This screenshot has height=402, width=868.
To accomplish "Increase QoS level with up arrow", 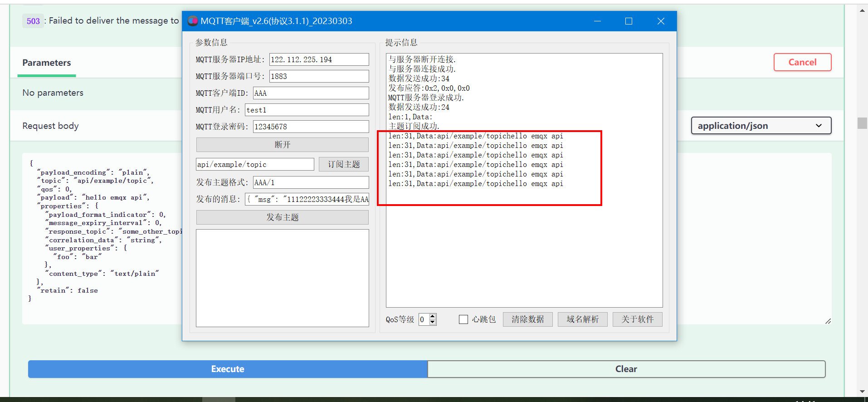I will tap(433, 316).
